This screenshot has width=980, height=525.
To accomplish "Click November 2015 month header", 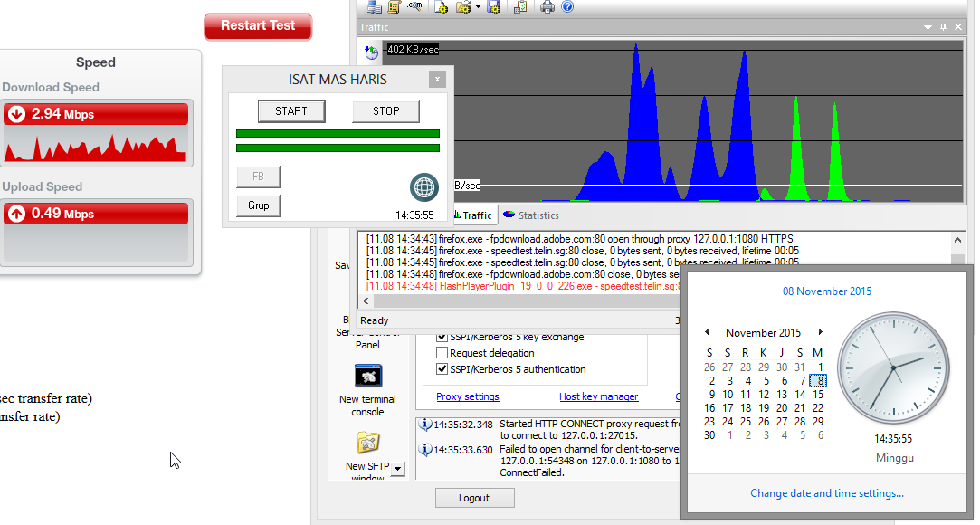I will click(763, 333).
